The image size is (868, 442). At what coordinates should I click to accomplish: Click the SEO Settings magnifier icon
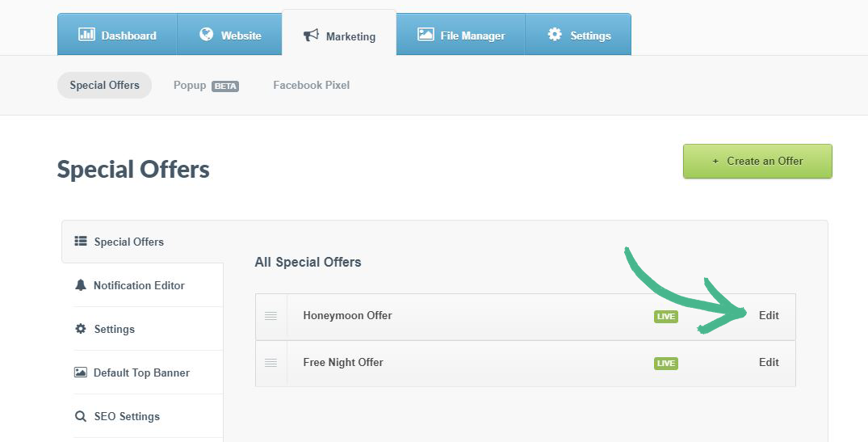(80, 416)
